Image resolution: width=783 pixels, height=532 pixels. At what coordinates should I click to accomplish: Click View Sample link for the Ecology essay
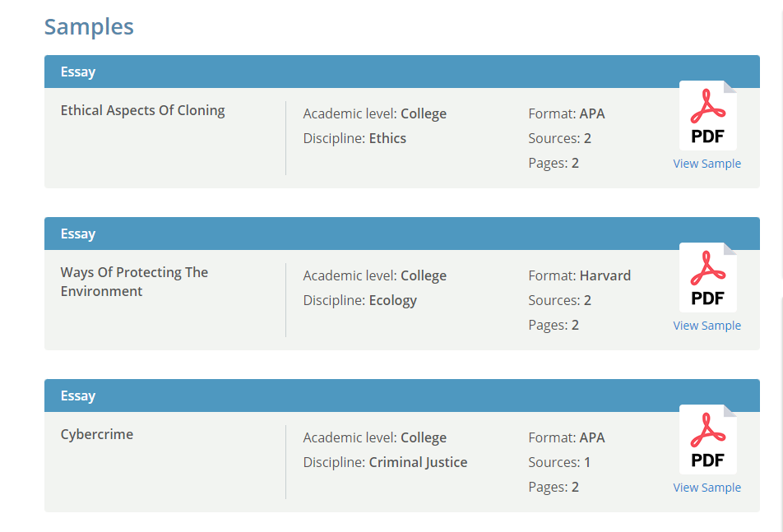point(707,326)
